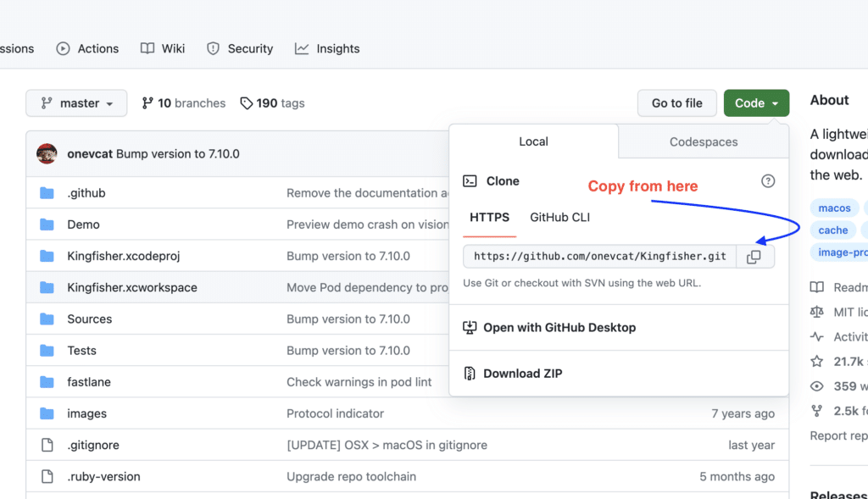Click the macos topic tag

[x=834, y=208]
